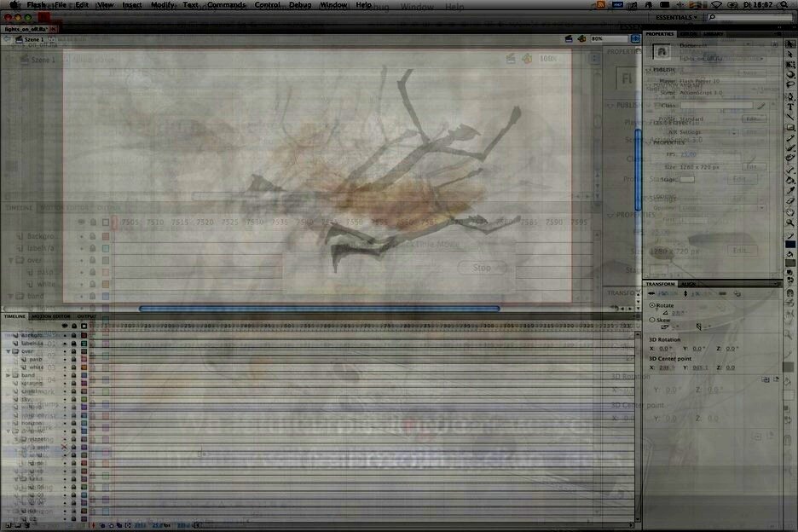The image size is (798, 532).
Task: Select the 3D Rotation tool
Action: [x=790, y=75]
